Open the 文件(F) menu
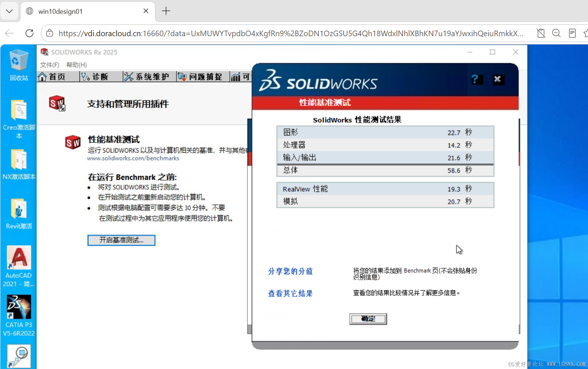This screenshot has width=588, height=369. click(x=50, y=65)
